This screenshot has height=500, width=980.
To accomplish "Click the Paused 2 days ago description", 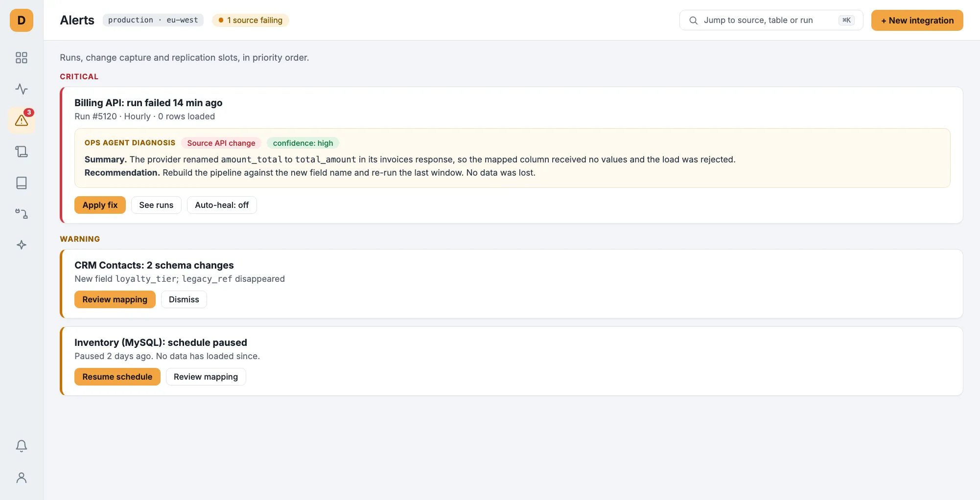I will tap(167, 356).
